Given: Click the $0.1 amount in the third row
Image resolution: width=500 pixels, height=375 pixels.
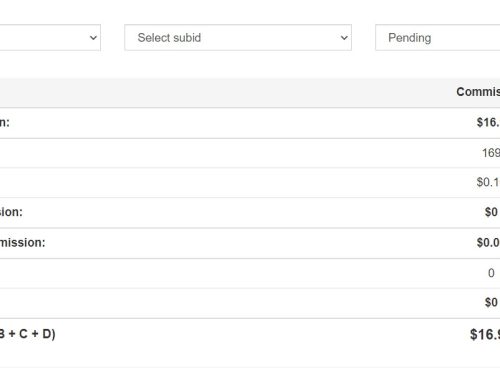Looking at the screenshot, I should [488, 182].
